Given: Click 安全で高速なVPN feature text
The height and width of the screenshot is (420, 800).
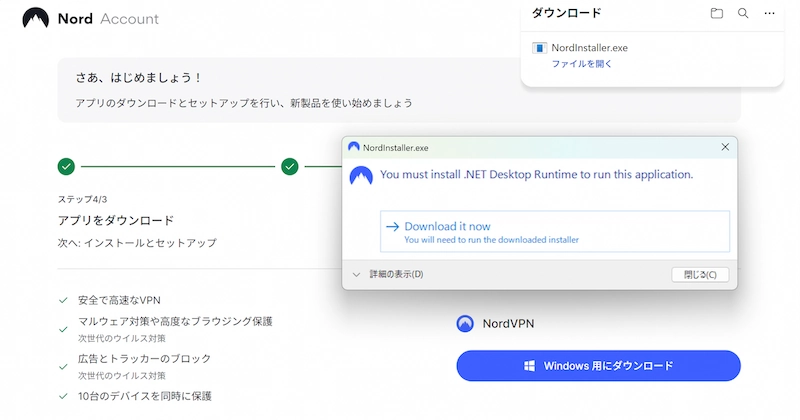Looking at the screenshot, I should [119, 300].
